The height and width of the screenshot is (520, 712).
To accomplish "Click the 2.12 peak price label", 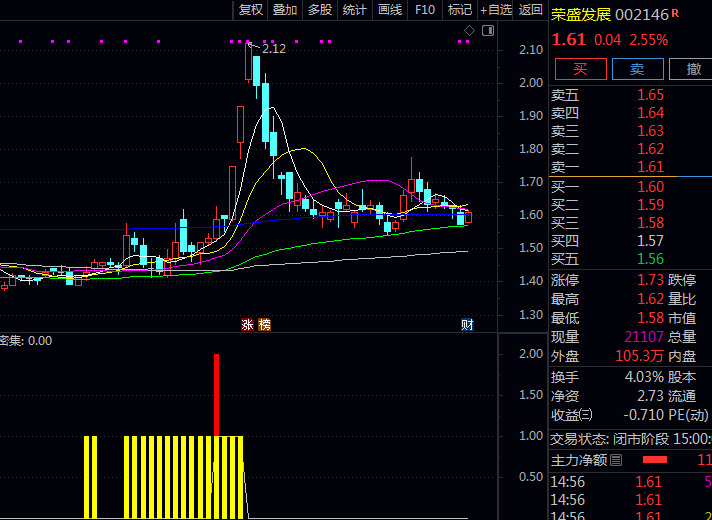I will point(274,49).
